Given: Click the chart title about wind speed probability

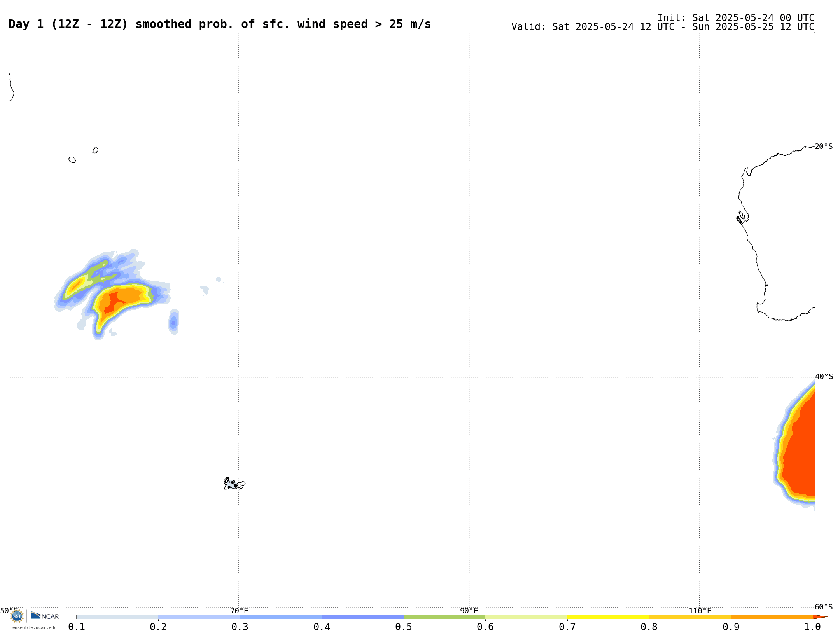Looking at the screenshot, I should (x=220, y=24).
